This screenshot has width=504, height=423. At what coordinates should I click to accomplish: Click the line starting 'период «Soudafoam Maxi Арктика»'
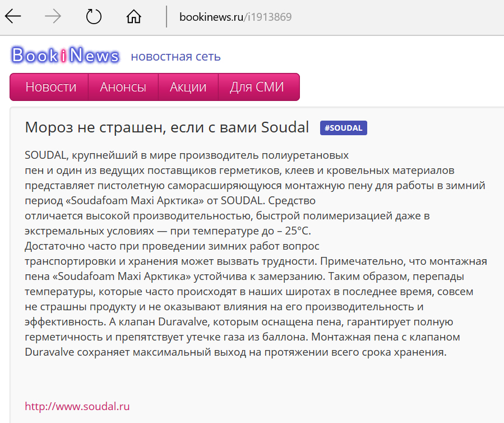pos(170,201)
